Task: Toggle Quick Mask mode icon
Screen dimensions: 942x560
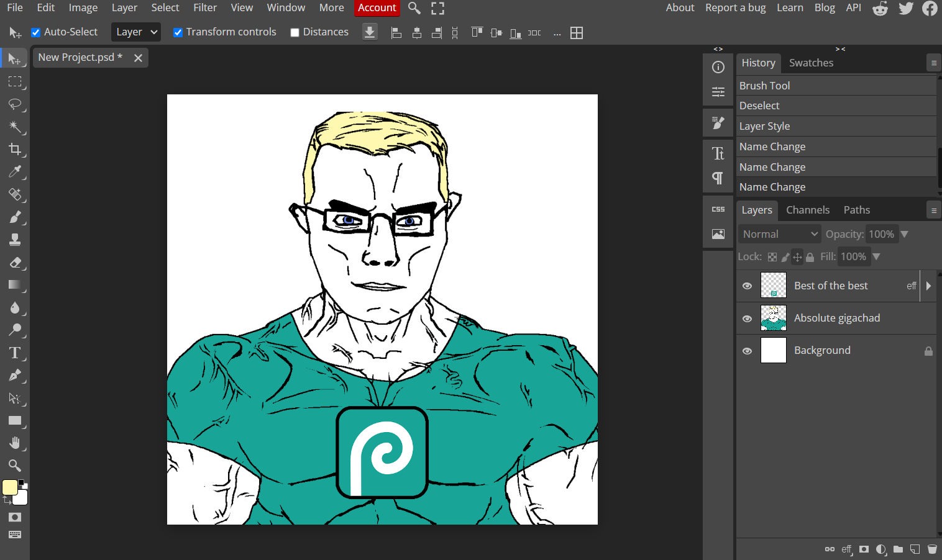Action: 15,517
